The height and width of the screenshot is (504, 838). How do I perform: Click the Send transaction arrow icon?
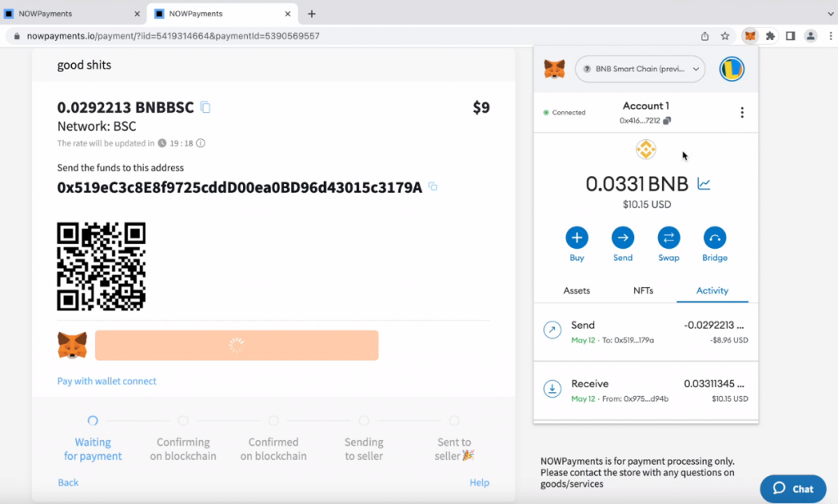(x=552, y=330)
